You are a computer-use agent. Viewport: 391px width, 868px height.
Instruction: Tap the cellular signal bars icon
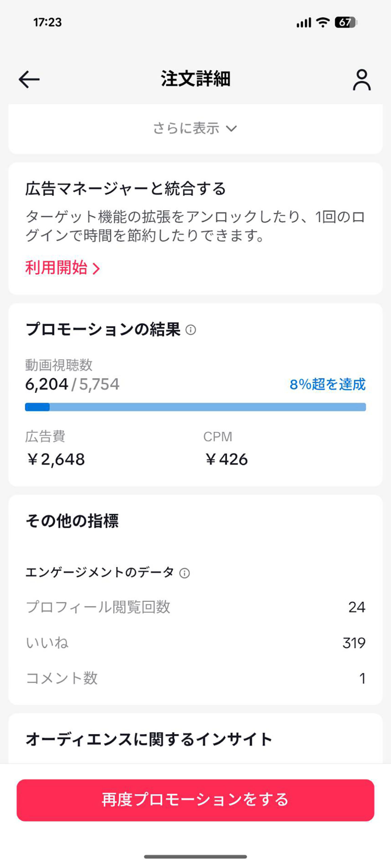coord(303,23)
